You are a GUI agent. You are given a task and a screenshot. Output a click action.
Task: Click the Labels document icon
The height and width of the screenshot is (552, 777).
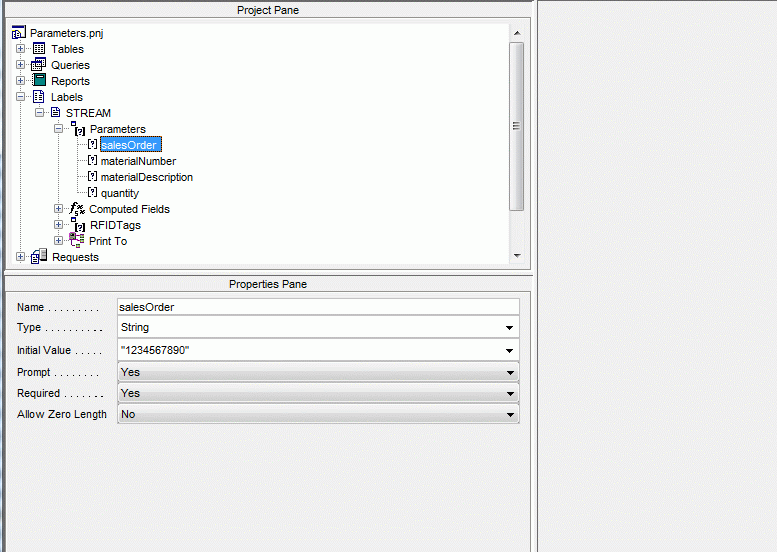pos(39,97)
